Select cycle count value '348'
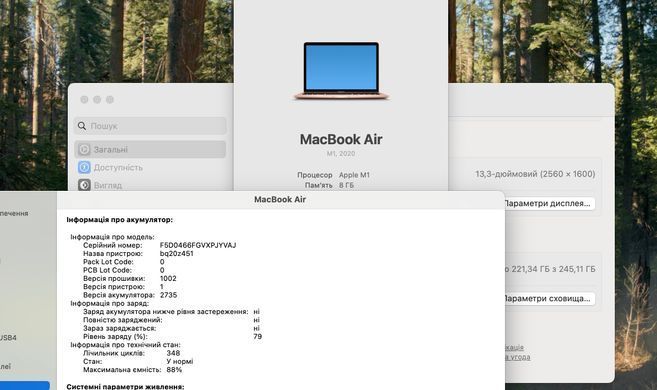Viewport: 657px width, 390px height. (173, 353)
